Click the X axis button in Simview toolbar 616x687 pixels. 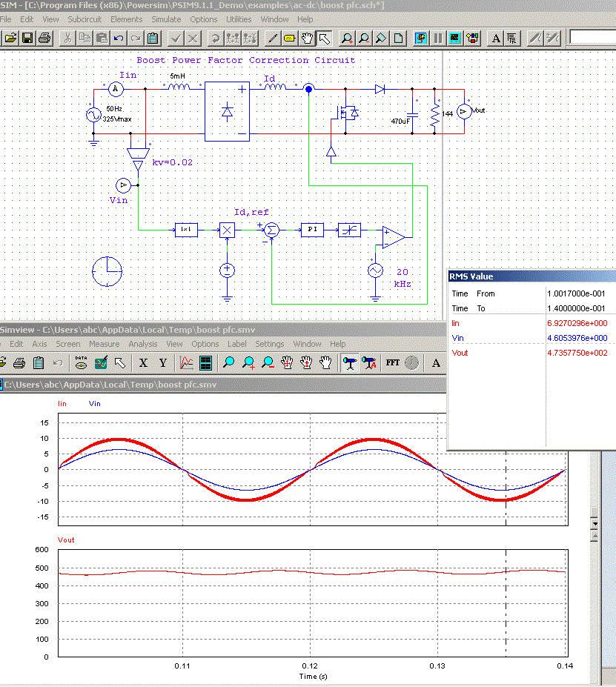coord(143,363)
